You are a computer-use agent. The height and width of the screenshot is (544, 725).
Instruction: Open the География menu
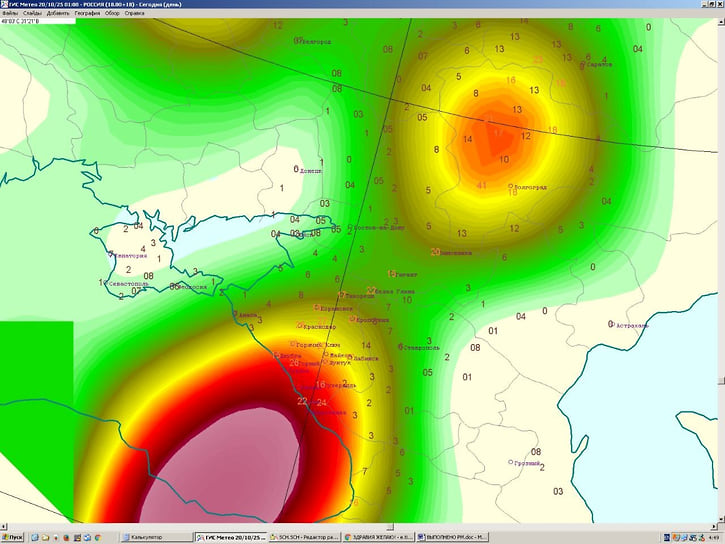pos(87,13)
